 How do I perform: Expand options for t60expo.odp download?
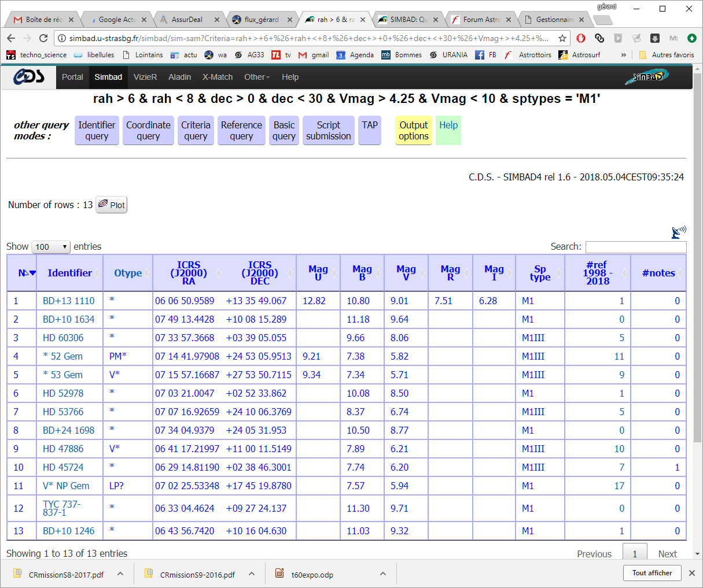click(383, 574)
